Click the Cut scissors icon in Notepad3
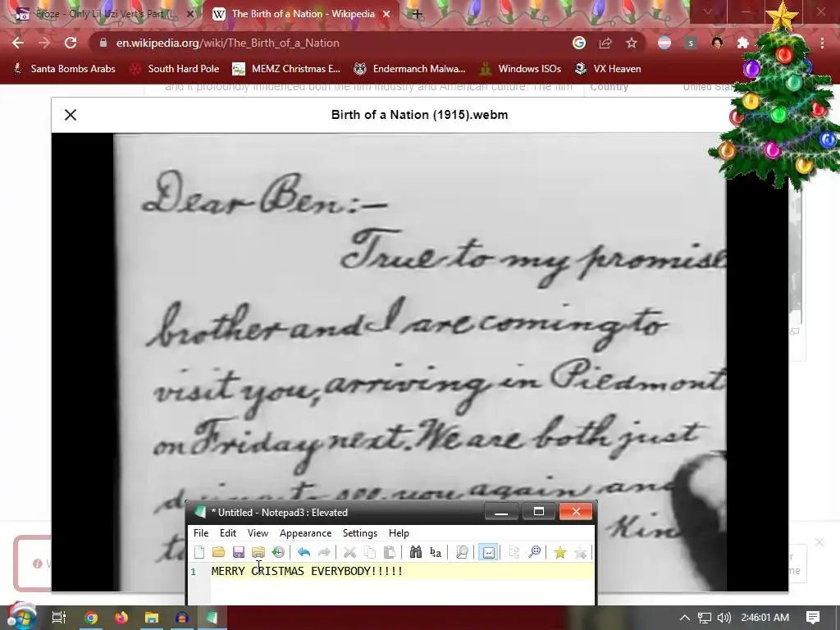 coord(349,552)
